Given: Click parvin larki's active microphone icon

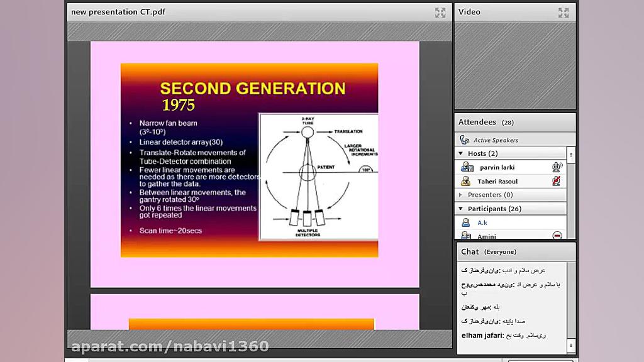Looking at the screenshot, I should [557, 167].
